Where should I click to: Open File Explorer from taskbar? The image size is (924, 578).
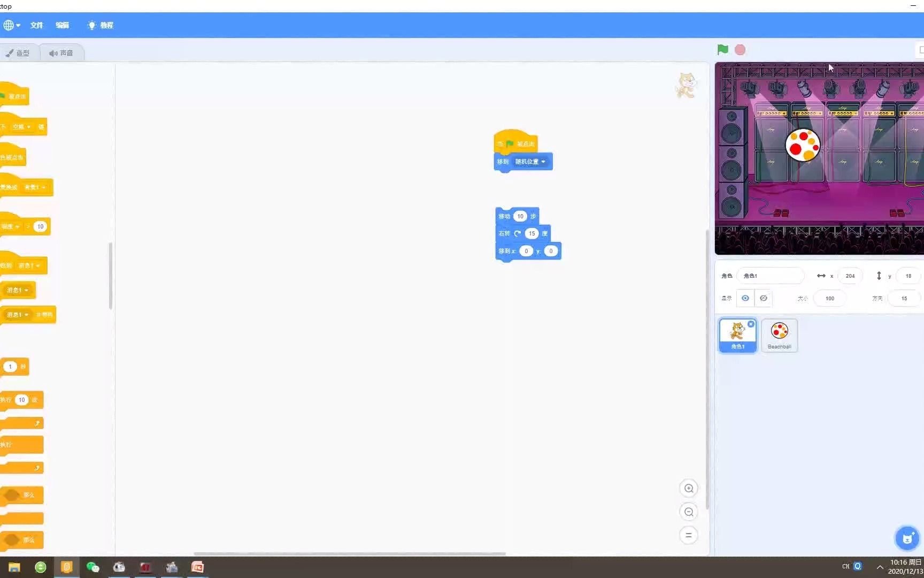click(14, 567)
